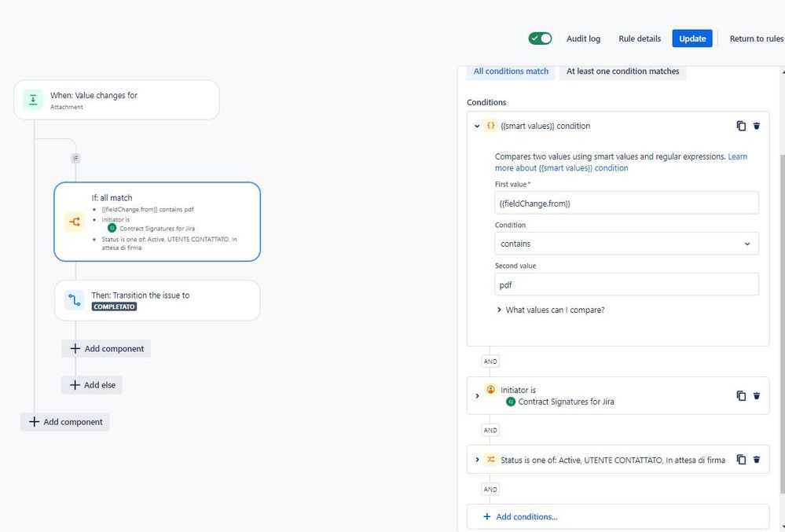Viewport: 785px width, 532px height.
Task: Click the If branch condition icon
Action: point(75,222)
